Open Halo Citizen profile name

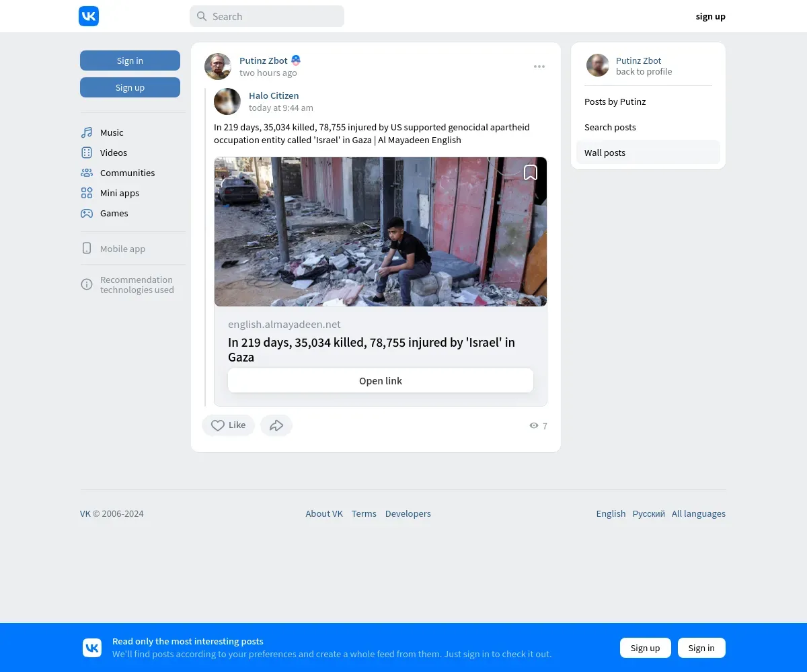click(274, 95)
